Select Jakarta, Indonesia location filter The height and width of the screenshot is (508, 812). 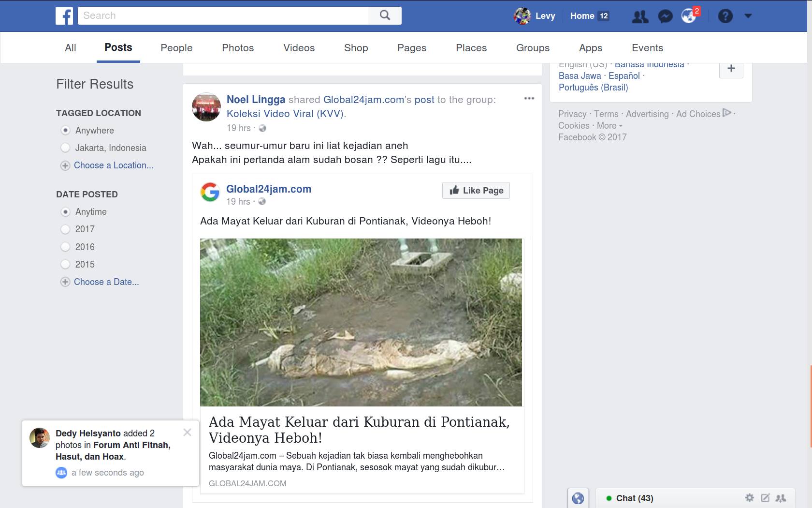(65, 148)
